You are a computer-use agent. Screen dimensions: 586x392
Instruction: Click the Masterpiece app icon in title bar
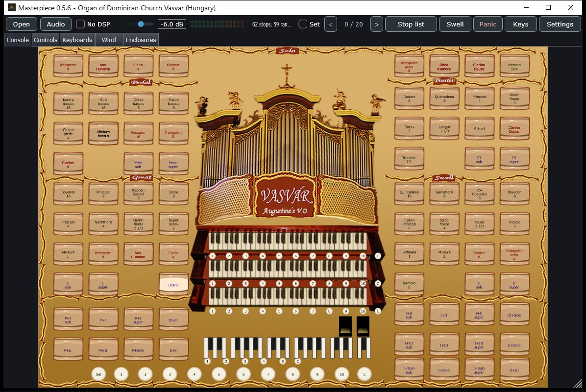(x=12, y=7)
